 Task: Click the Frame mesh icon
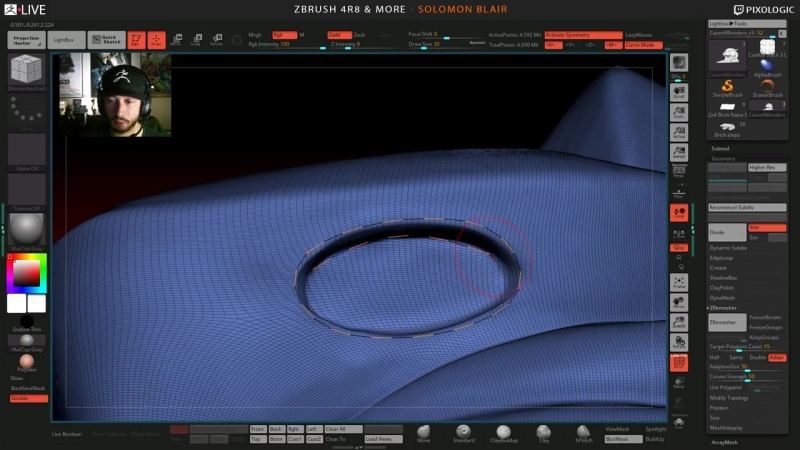coord(679,283)
